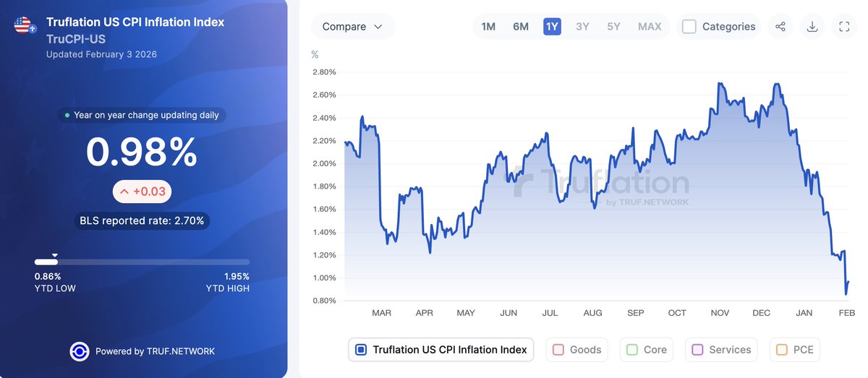Open the Compare dropdown
868x378 pixels.
pos(352,27)
